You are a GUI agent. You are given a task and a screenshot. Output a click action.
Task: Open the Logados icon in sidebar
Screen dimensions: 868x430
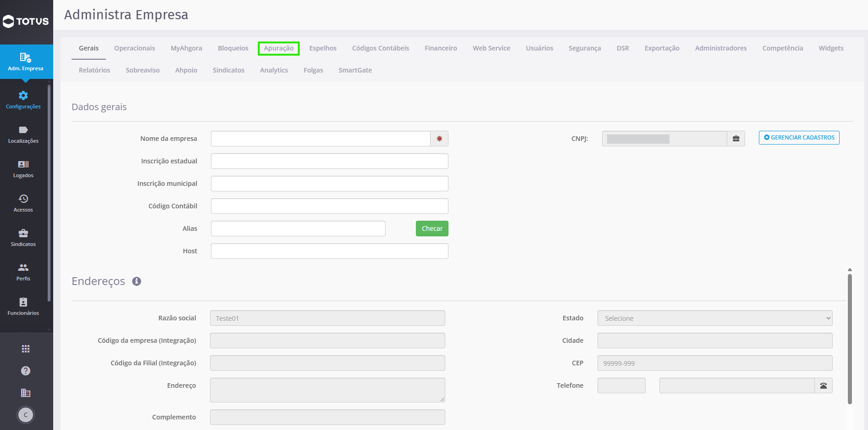23,164
